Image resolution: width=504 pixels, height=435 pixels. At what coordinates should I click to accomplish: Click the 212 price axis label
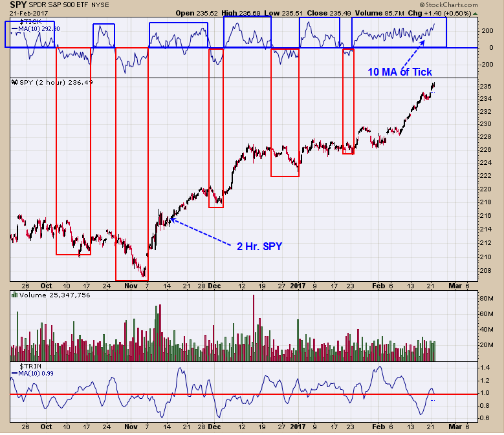click(x=486, y=242)
